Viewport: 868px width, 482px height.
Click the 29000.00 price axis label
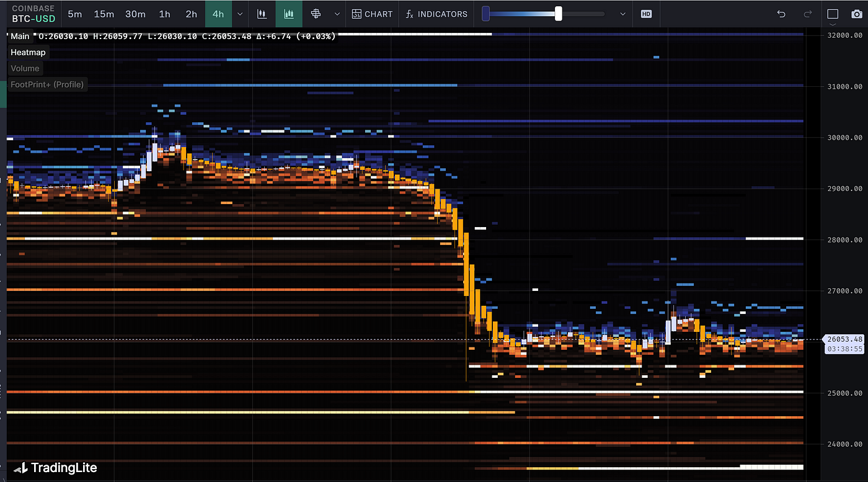[844, 189]
